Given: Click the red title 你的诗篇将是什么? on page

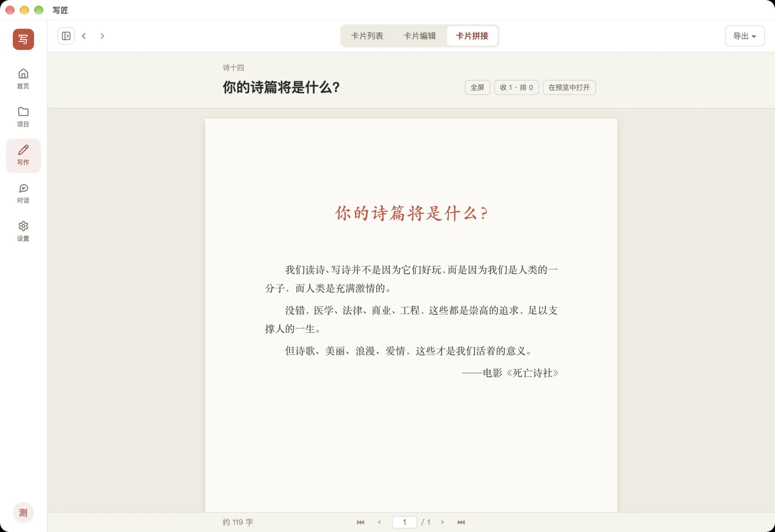Looking at the screenshot, I should 411,213.
